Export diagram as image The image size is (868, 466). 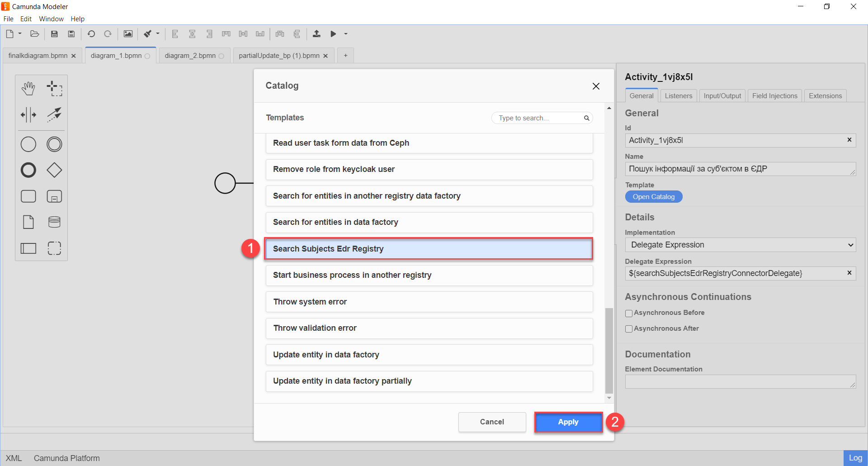tap(128, 34)
